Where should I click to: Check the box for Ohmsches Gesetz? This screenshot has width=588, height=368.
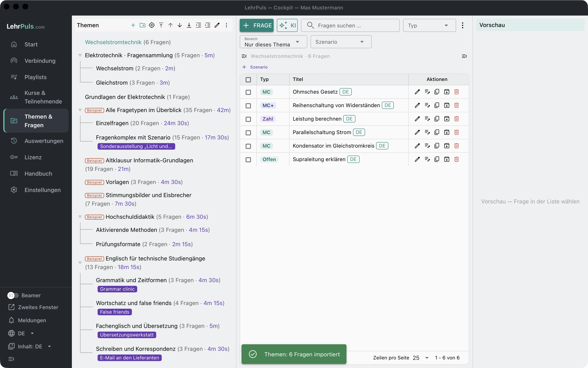(248, 92)
